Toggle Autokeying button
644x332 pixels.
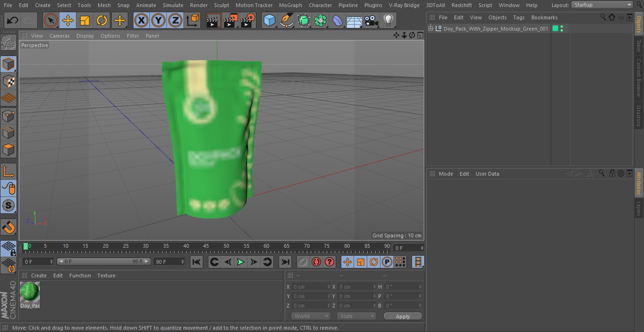(x=316, y=262)
